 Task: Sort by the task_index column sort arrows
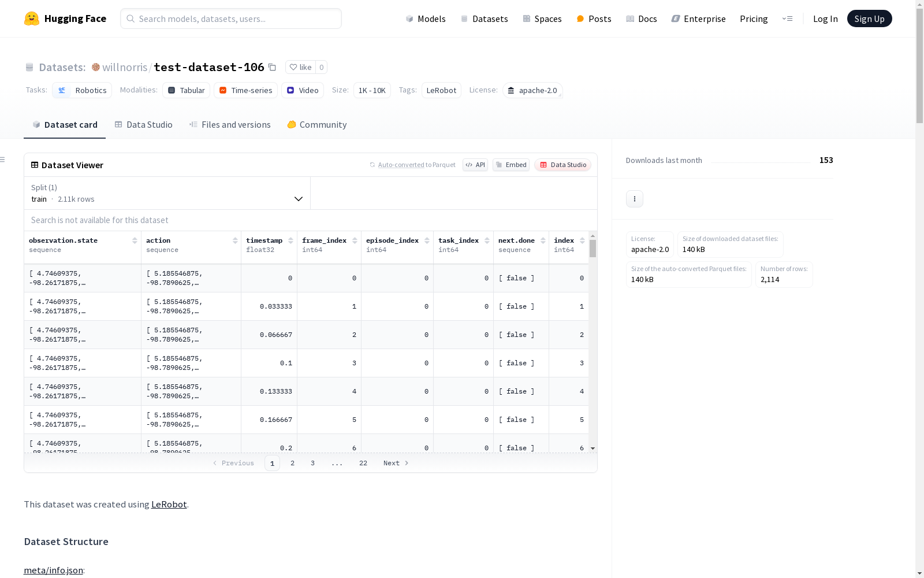[487, 240]
